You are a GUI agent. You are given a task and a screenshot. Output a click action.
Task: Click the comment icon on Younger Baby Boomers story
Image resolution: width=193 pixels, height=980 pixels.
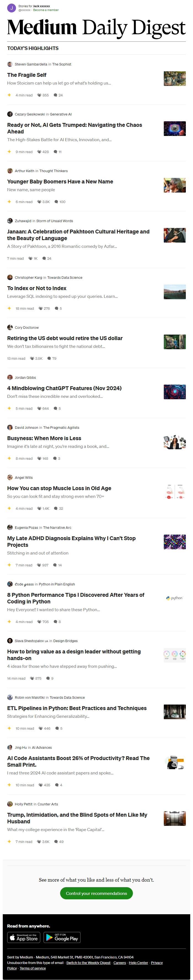[56, 202]
